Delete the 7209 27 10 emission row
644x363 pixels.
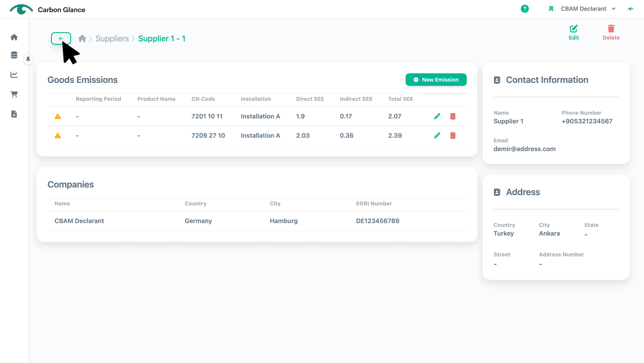click(x=453, y=135)
